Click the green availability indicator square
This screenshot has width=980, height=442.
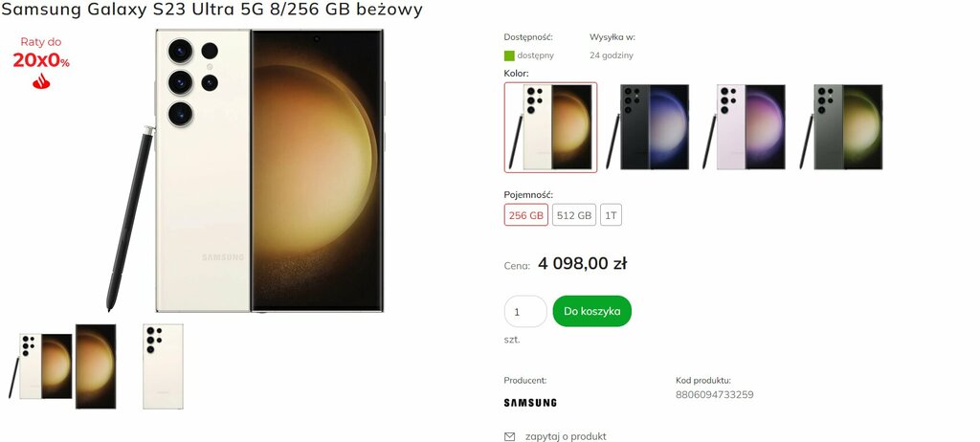[509, 55]
